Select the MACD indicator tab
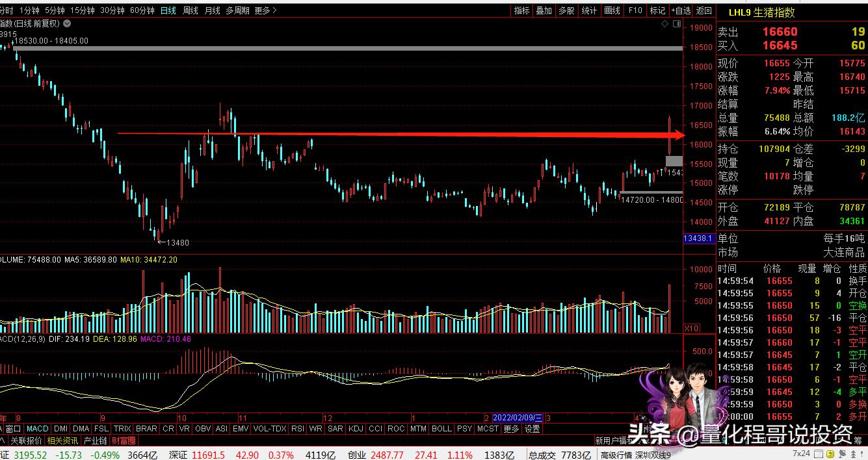The width and height of the screenshot is (868, 460). (37, 428)
